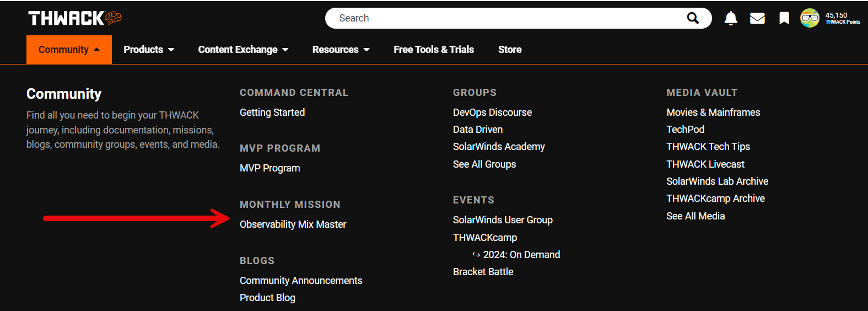Screen dimensions: 868x311
Task: Open Observability Mix Master mission
Action: click(x=293, y=224)
